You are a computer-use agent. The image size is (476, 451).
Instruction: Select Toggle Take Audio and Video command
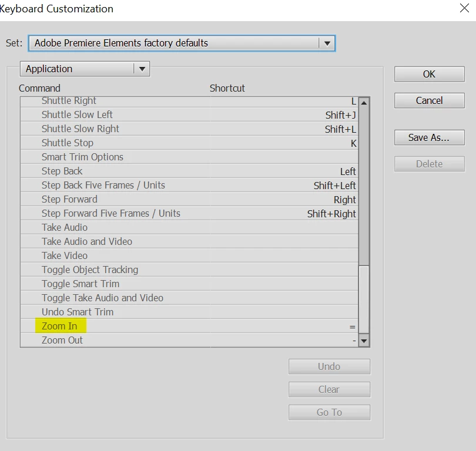189,298
